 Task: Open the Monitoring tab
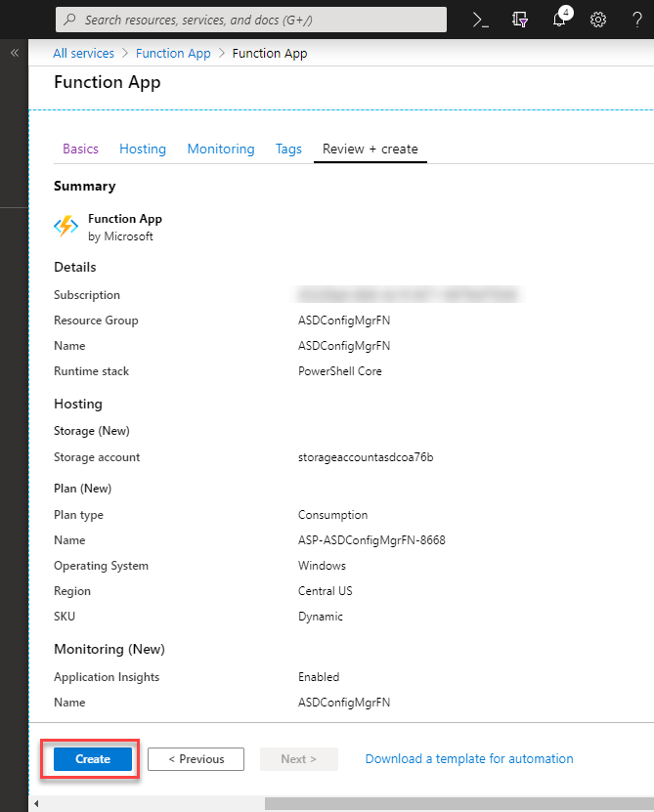coord(221,149)
